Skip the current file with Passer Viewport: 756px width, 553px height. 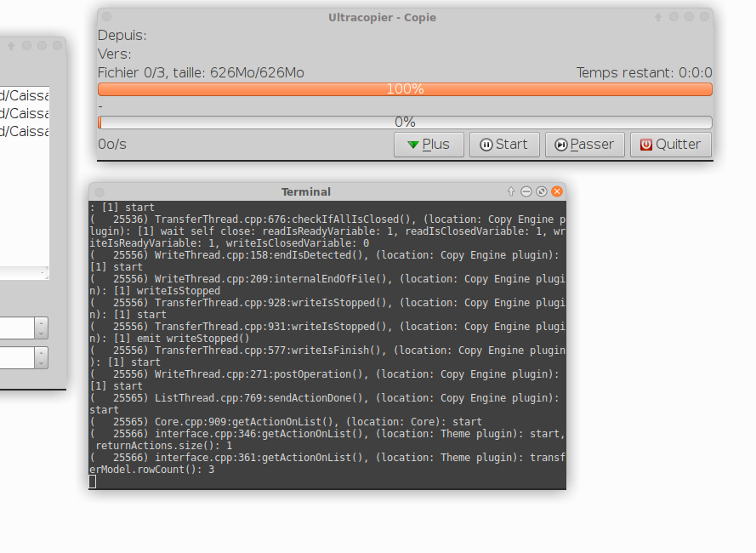point(584,145)
